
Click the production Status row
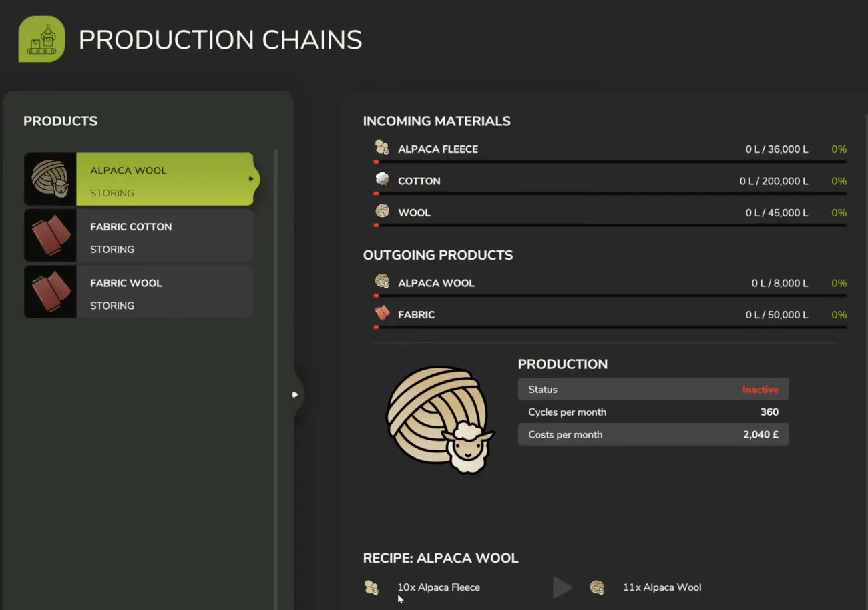coord(653,390)
